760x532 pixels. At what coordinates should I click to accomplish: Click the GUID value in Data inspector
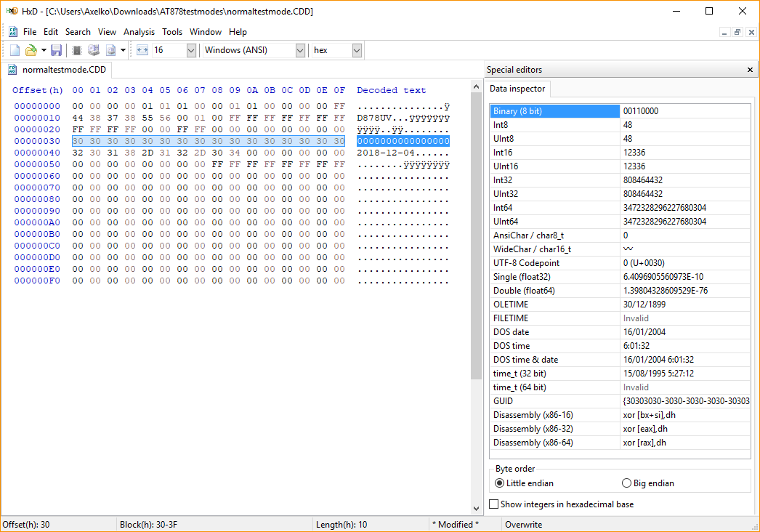686,402
